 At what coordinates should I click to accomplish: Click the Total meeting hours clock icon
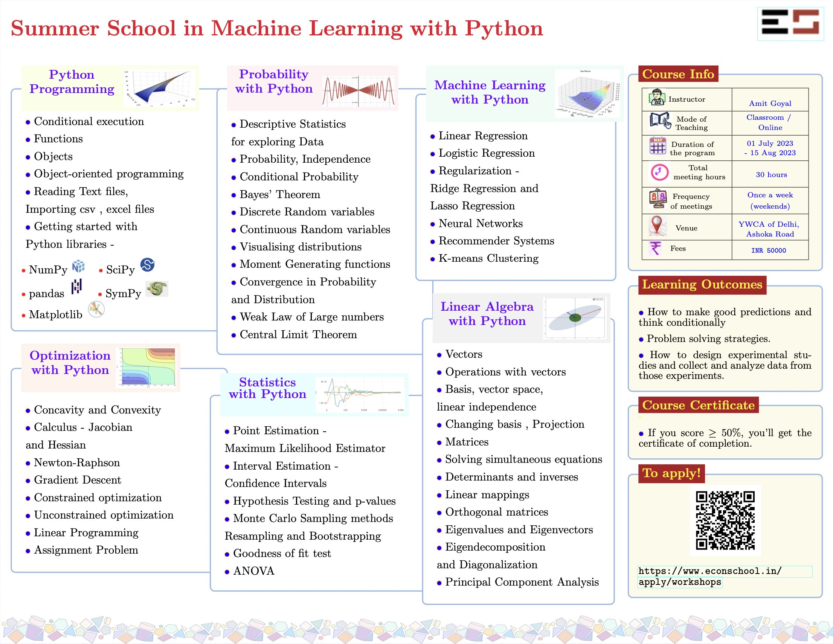pos(659,172)
